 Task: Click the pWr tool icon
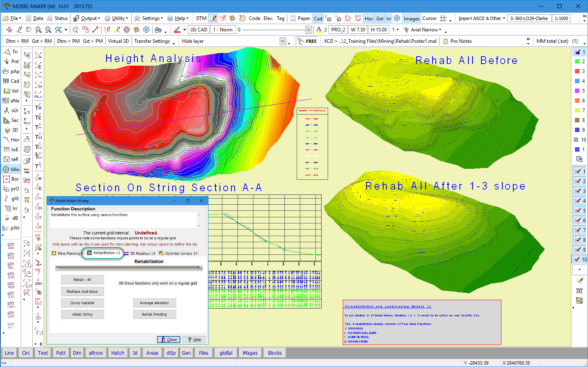click(x=11, y=228)
